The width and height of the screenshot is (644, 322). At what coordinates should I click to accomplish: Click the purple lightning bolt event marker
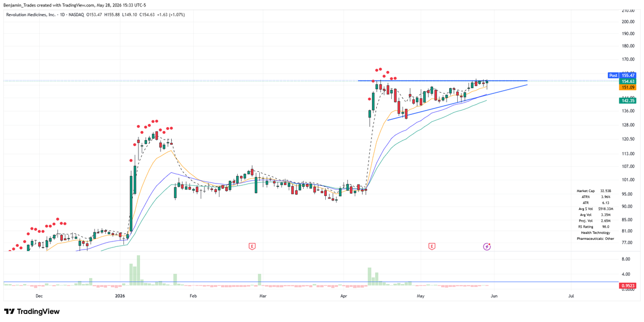click(x=487, y=246)
